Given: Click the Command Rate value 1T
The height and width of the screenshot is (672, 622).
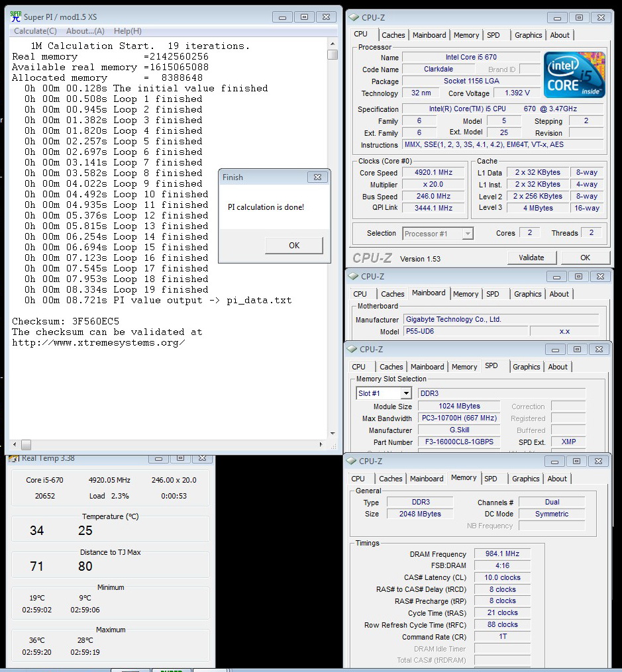Looking at the screenshot, I should [502, 637].
